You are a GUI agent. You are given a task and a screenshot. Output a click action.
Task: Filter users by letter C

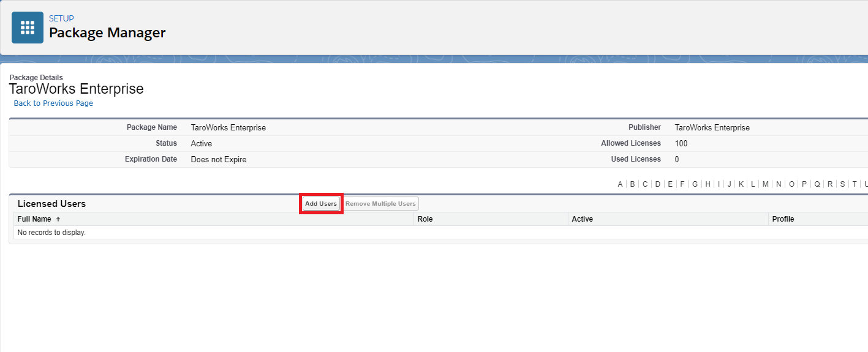click(x=645, y=184)
